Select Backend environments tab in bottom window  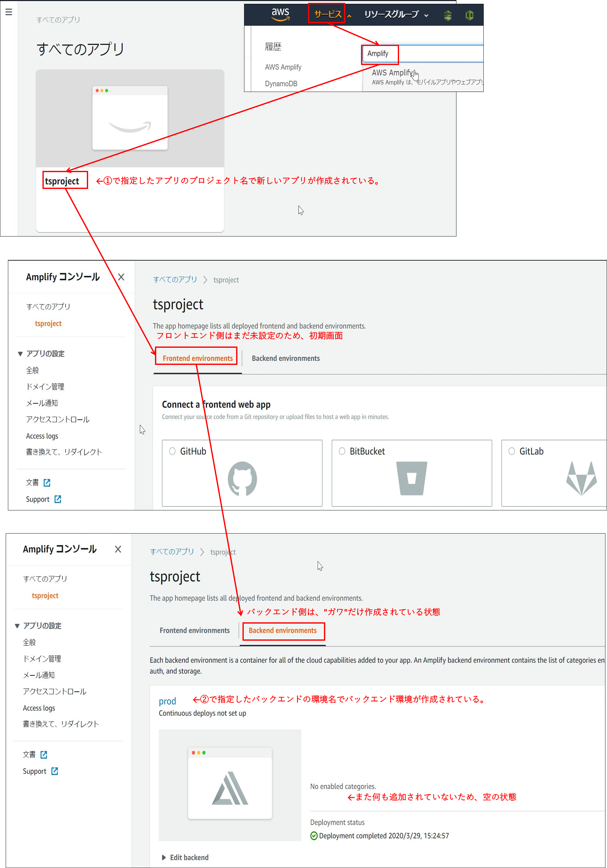(283, 631)
